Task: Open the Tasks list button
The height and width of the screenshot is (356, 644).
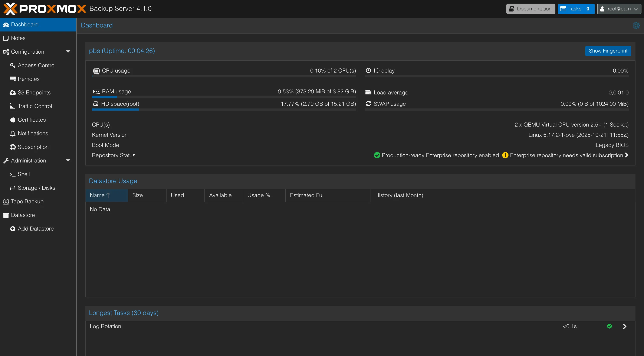Action: (576, 9)
